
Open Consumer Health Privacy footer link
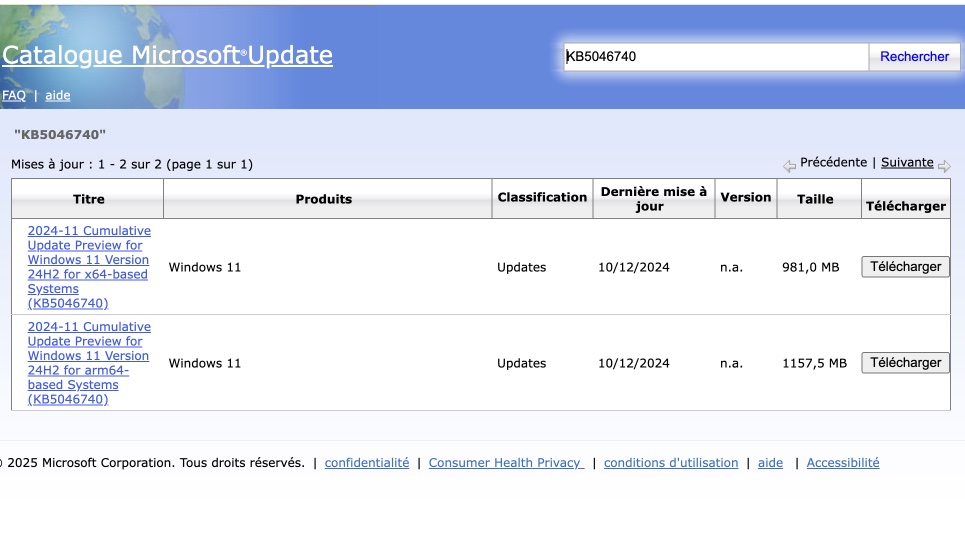tap(506, 463)
